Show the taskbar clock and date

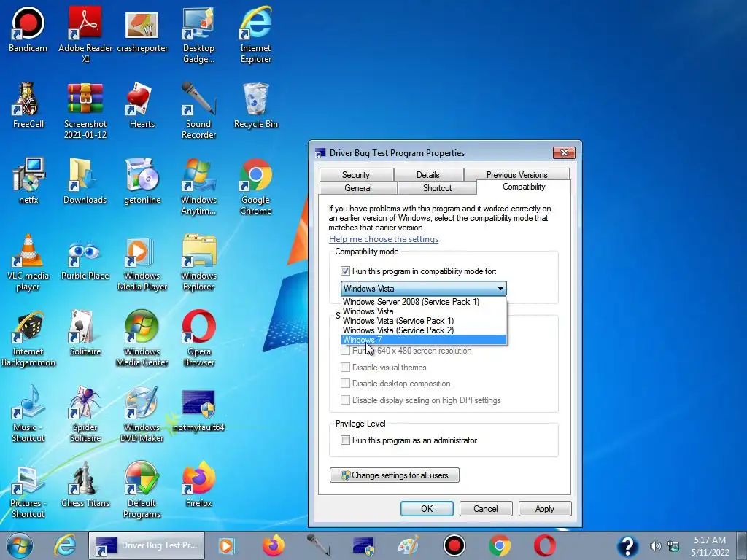[710, 546]
